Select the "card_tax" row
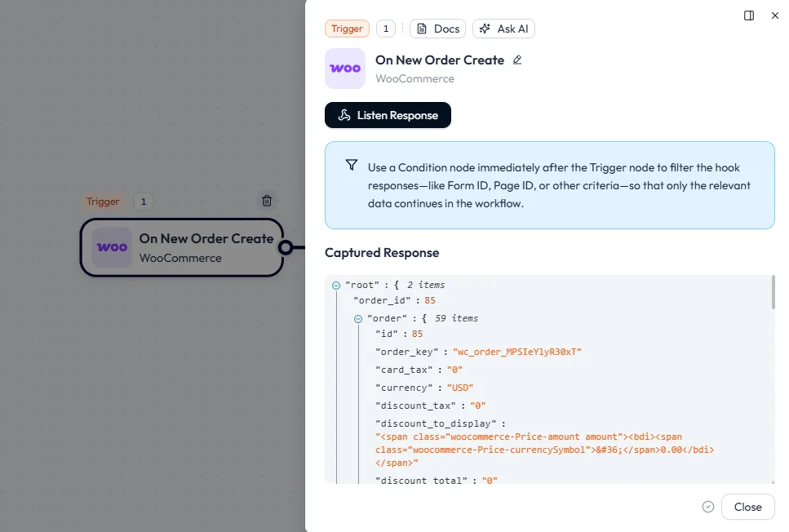 419,370
